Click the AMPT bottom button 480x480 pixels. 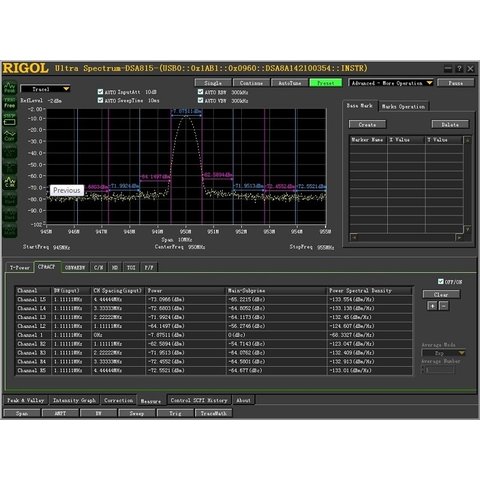point(60,413)
